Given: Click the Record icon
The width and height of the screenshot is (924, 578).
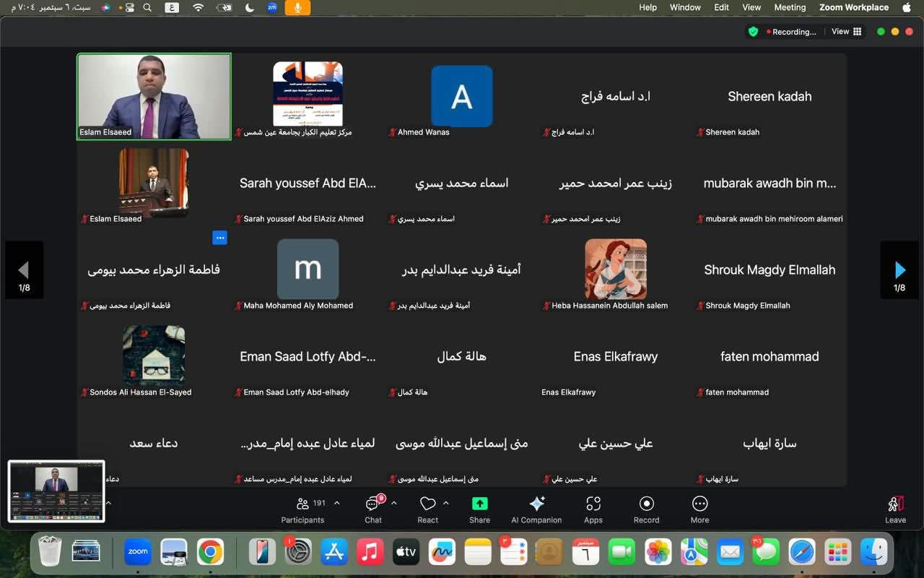Looking at the screenshot, I should click(x=646, y=504).
